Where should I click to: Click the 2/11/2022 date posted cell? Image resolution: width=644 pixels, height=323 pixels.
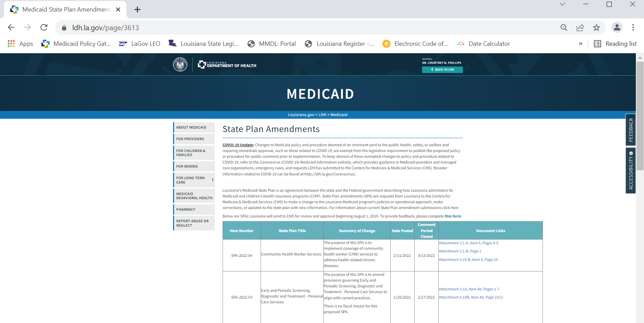(402, 255)
